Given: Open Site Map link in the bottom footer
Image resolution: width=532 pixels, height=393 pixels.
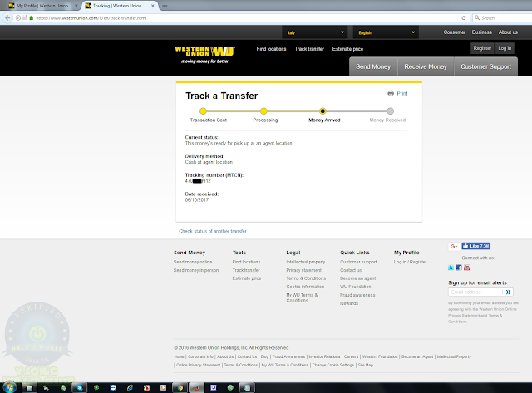Looking at the screenshot, I should [x=366, y=366].
